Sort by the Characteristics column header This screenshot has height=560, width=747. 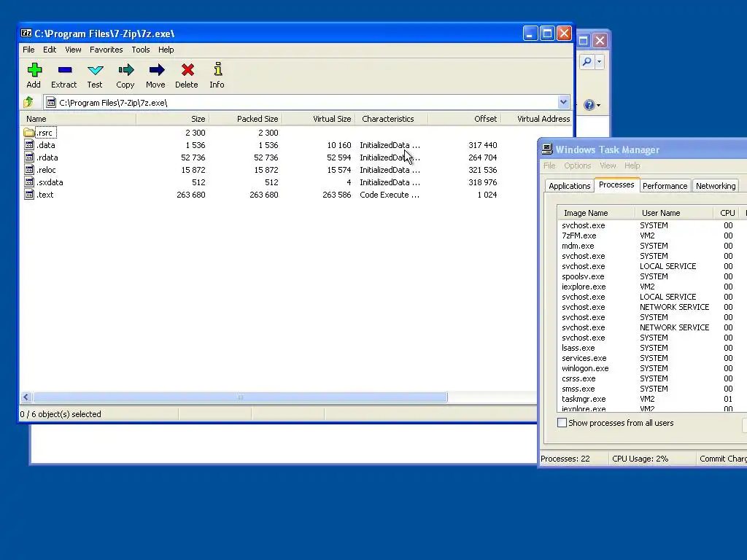391,119
